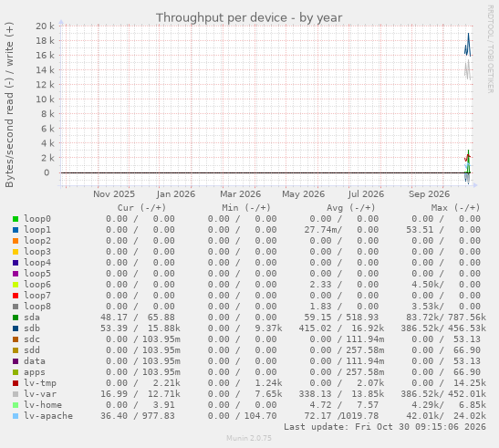Click the lv-tmp dark red legend swatch
The width and height of the screenshot is (499, 448).
click(x=16, y=383)
